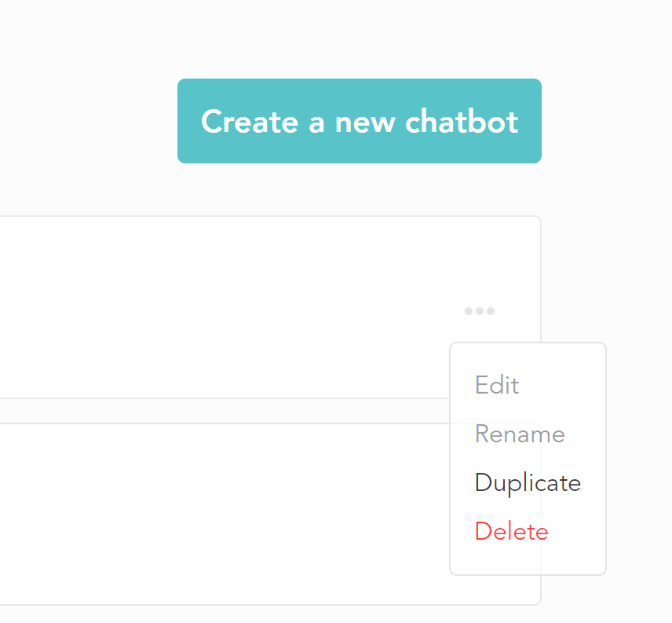This screenshot has width=672, height=623.
Task: Edit the chatbot via the gray Edit entry
Action: (497, 385)
